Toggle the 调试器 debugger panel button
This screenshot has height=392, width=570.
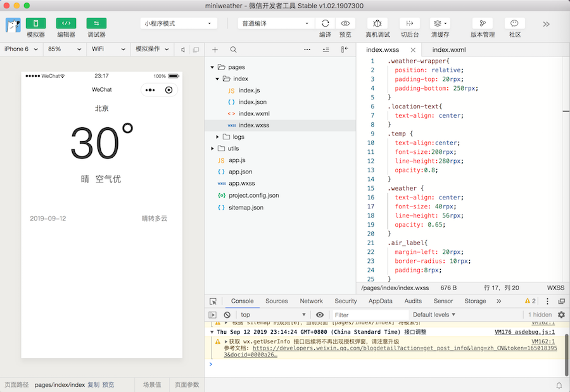[96, 23]
